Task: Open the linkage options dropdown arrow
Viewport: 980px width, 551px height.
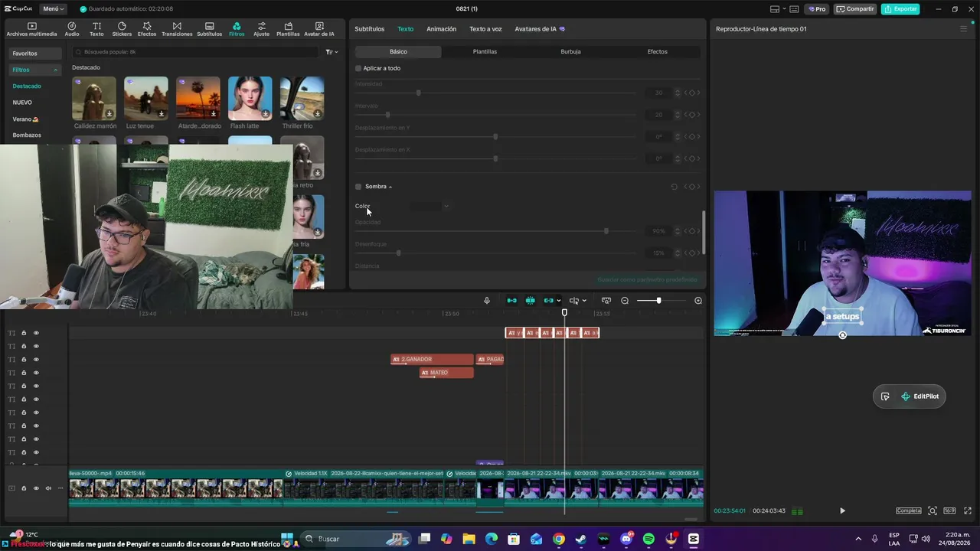Action: click(559, 301)
